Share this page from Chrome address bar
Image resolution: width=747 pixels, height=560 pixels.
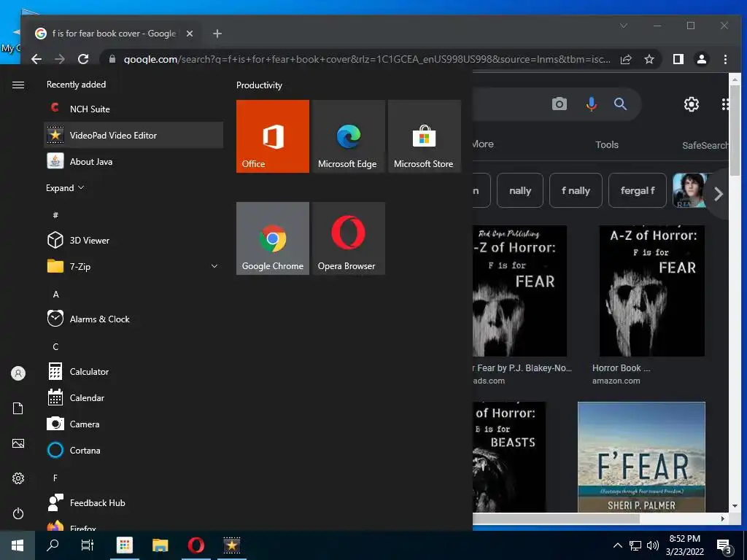pos(625,60)
